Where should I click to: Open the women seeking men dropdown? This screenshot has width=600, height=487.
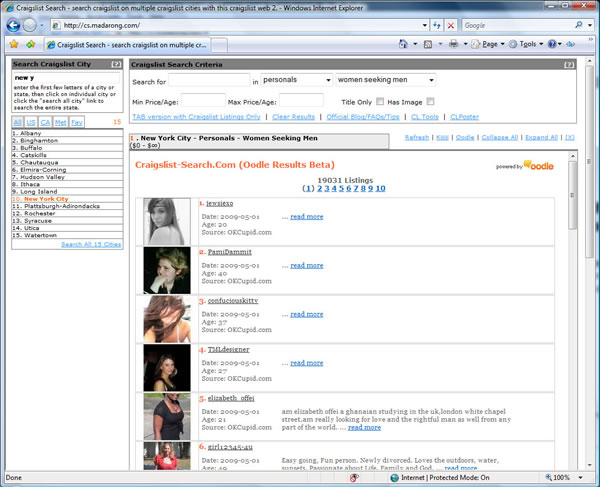tap(385, 80)
